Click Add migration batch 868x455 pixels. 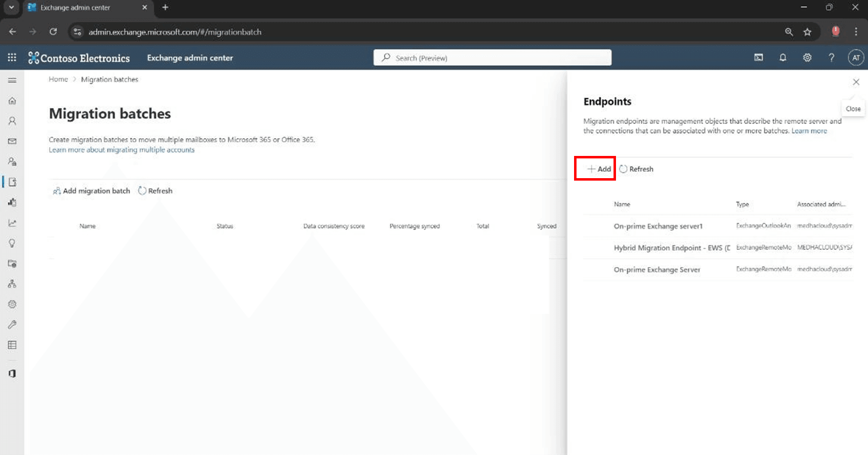(91, 191)
